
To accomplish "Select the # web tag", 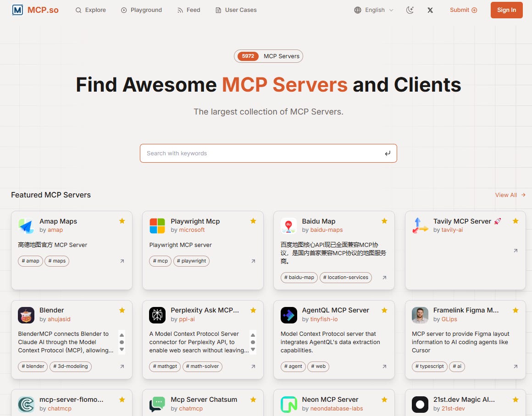I will click(318, 366).
